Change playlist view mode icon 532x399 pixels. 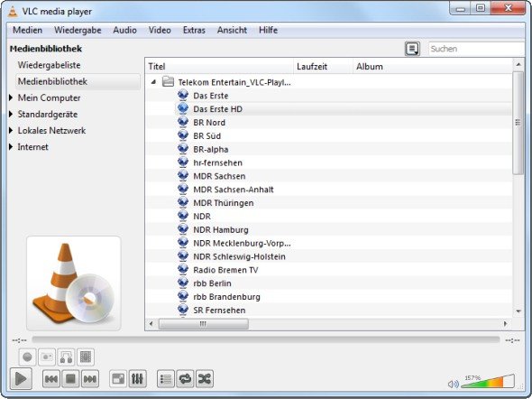[412, 49]
